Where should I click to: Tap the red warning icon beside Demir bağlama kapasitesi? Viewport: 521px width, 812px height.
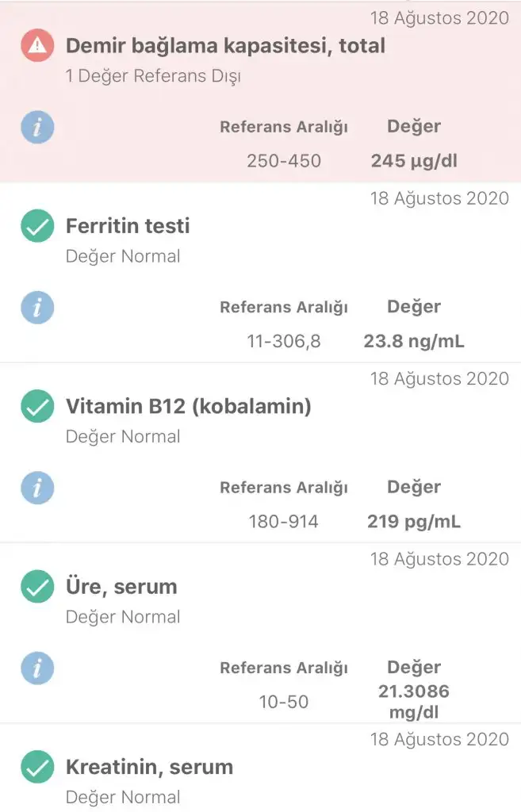point(36,47)
